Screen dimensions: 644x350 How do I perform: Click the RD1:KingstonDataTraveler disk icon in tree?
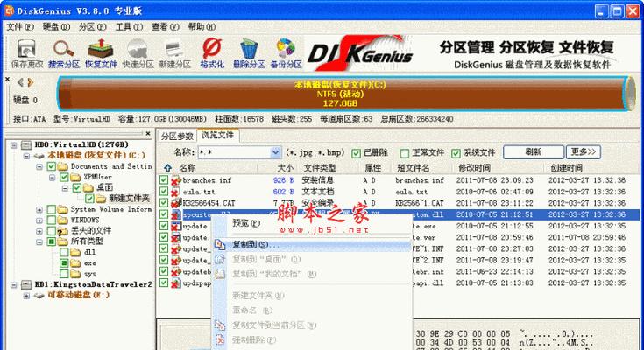(26, 284)
